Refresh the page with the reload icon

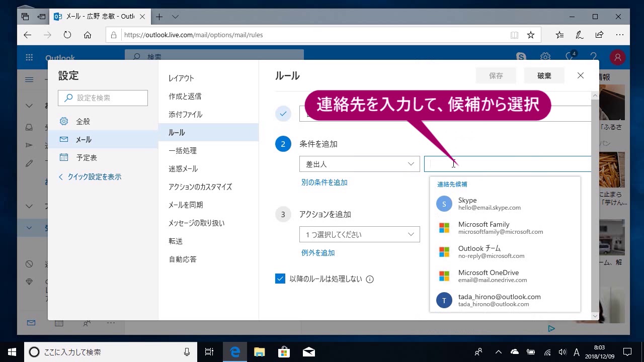67,35
